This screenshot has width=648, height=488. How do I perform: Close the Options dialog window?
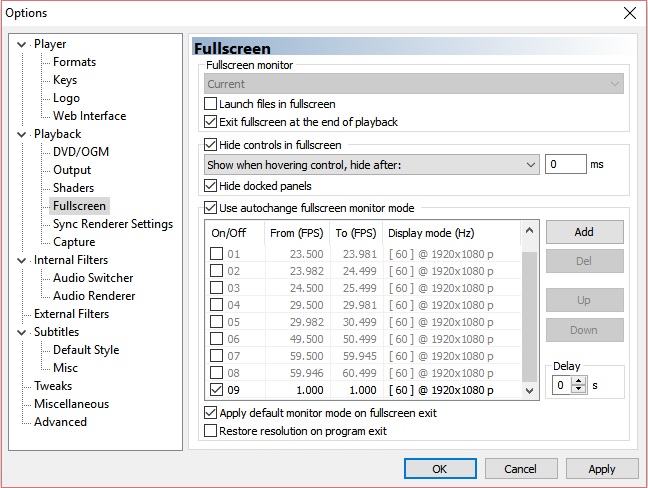628,13
